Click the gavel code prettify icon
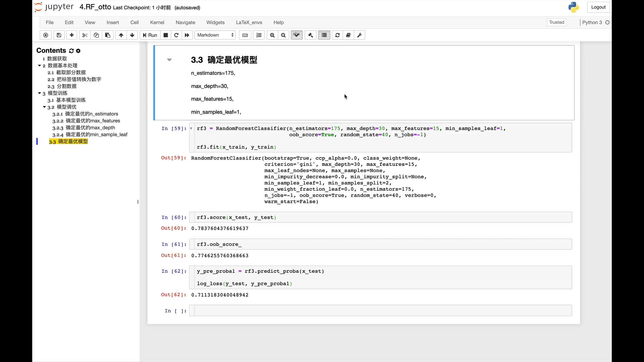 [311, 35]
